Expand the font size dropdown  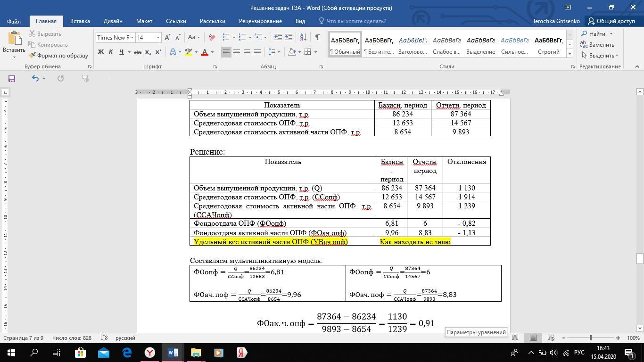(x=158, y=38)
